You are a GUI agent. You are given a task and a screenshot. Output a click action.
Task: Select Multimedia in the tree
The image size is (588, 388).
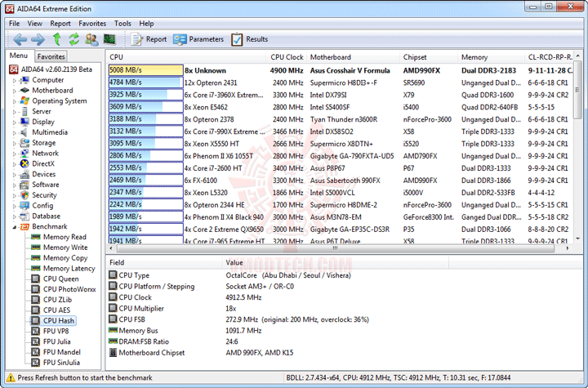(50, 132)
